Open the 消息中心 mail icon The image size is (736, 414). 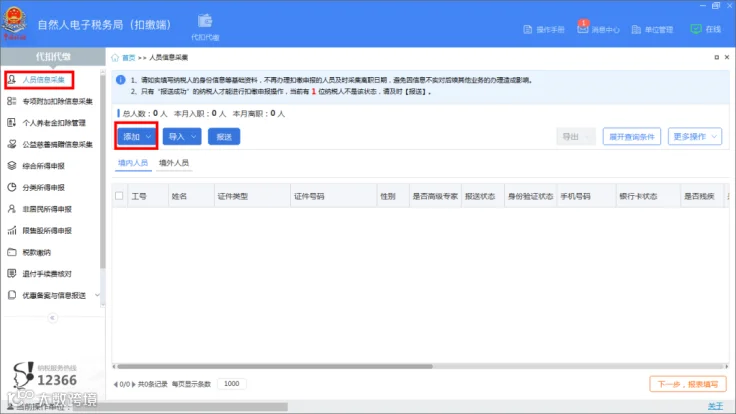pos(583,29)
